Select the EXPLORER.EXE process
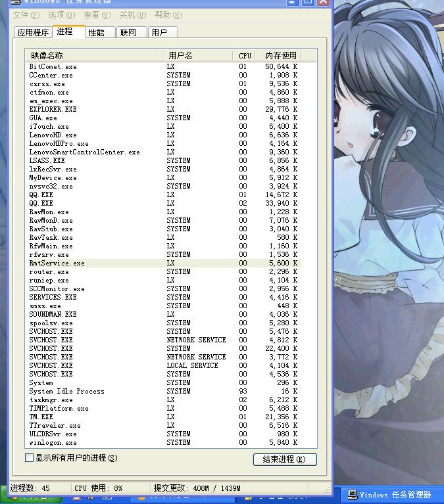Screen dimensions: 444x504 [x=163, y=109]
